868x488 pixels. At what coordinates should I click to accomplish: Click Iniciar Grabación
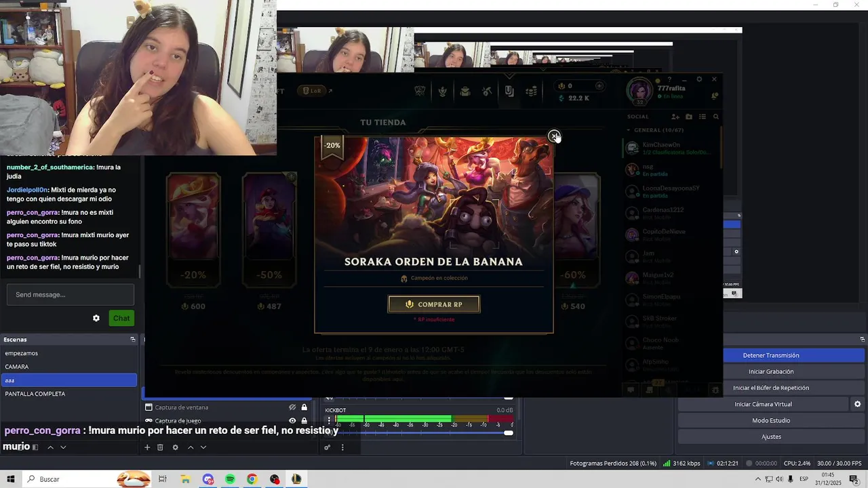click(771, 371)
